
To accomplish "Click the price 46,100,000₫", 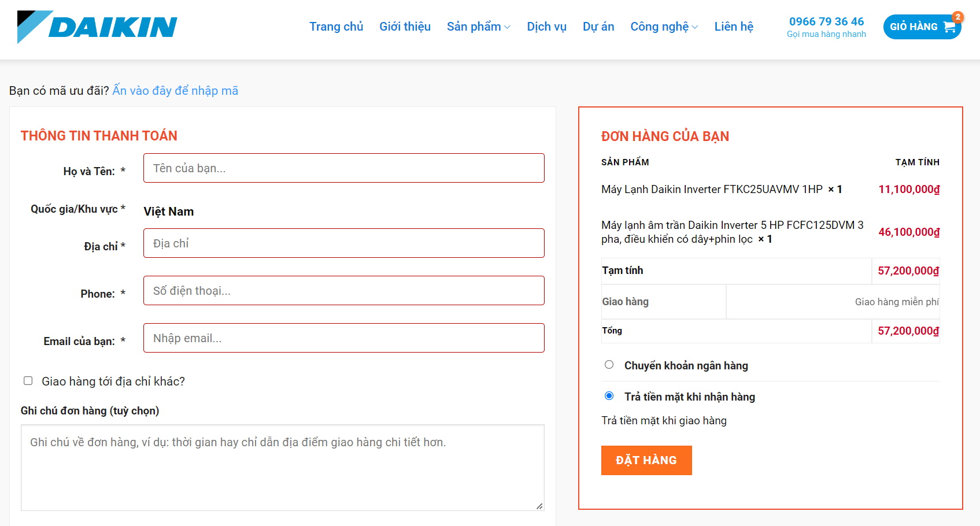I will (909, 232).
